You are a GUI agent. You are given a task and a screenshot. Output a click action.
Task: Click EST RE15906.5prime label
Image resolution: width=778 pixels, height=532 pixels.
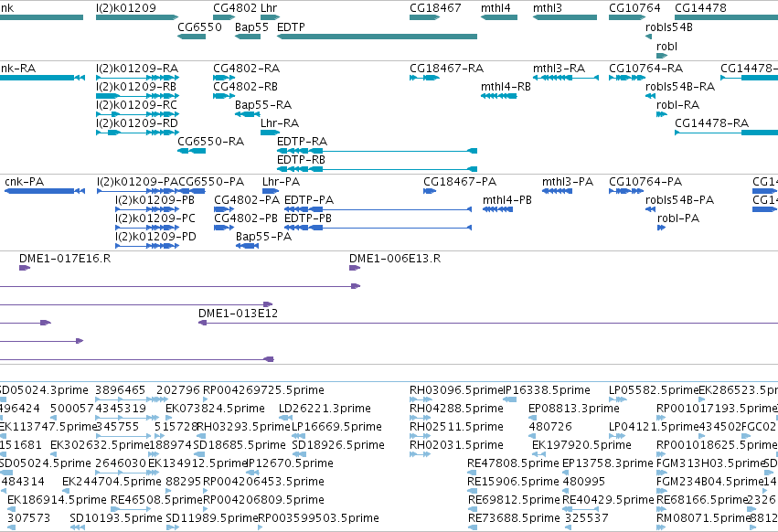(x=513, y=482)
